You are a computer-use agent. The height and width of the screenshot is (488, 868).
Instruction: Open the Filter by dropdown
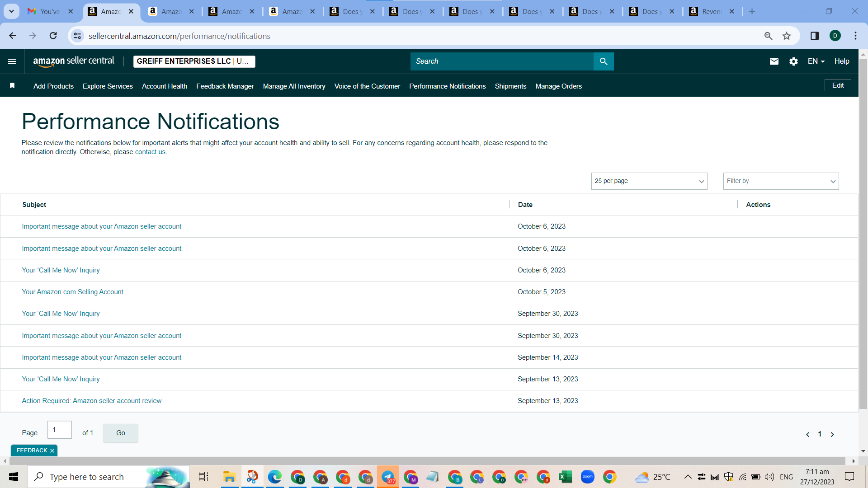tap(781, 181)
